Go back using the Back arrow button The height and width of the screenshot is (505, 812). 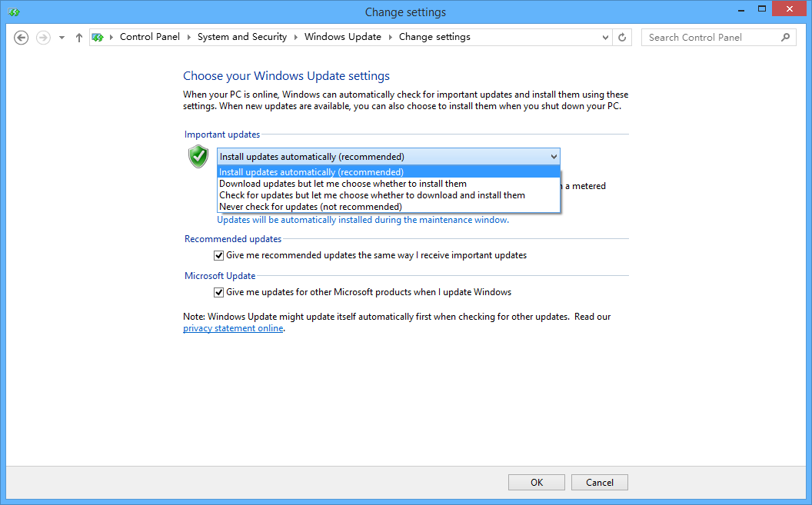click(x=22, y=37)
